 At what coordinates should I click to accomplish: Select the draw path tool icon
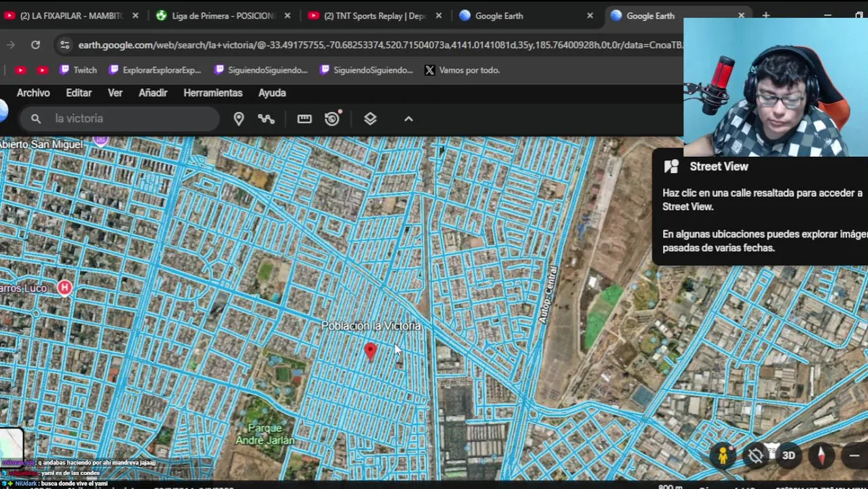point(266,119)
